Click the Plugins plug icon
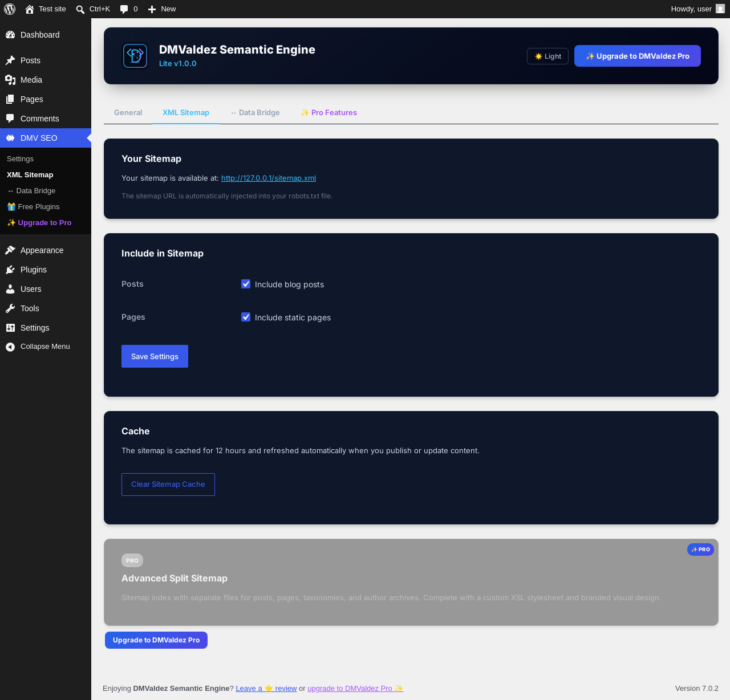The width and height of the screenshot is (730, 700). (x=10, y=270)
